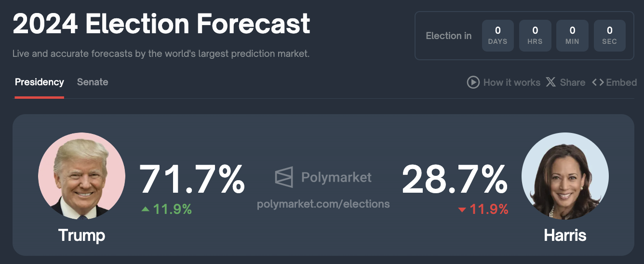Switch to the Senate tab
Screen dimensions: 644x264
click(93, 82)
